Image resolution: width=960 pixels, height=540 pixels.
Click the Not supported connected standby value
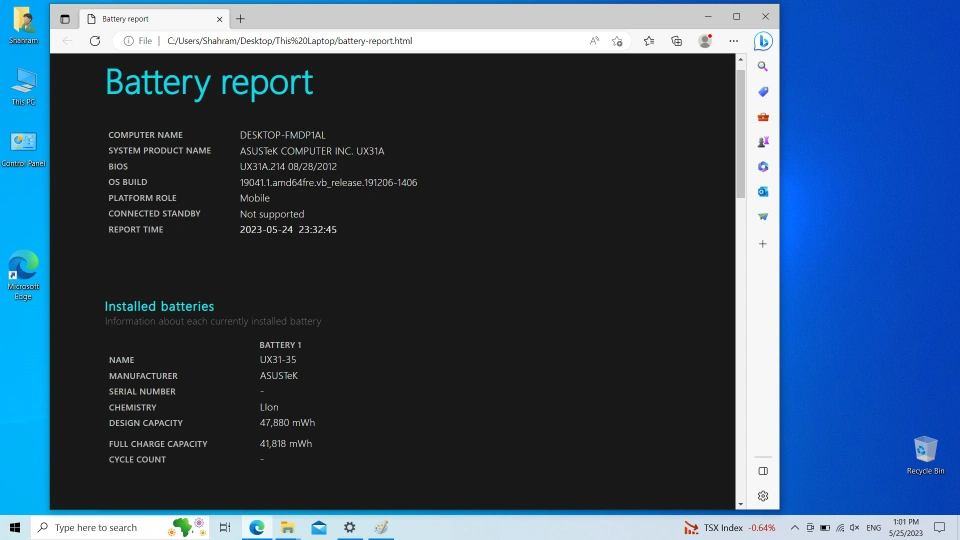(x=272, y=214)
